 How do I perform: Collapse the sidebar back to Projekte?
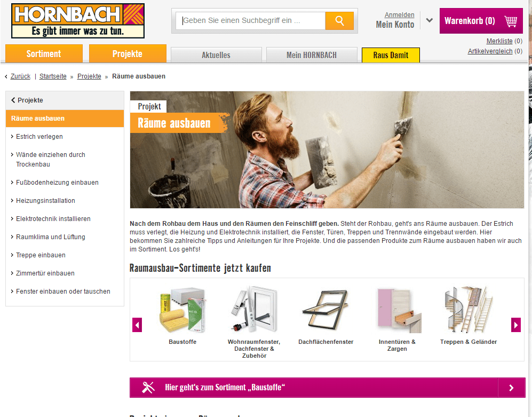(x=27, y=100)
